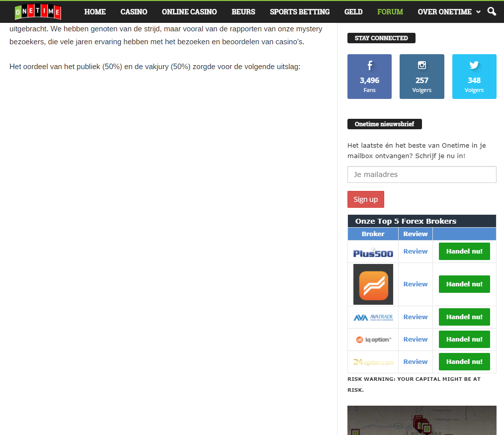
Task: Focus the Je mailadres email field
Action: (421, 174)
